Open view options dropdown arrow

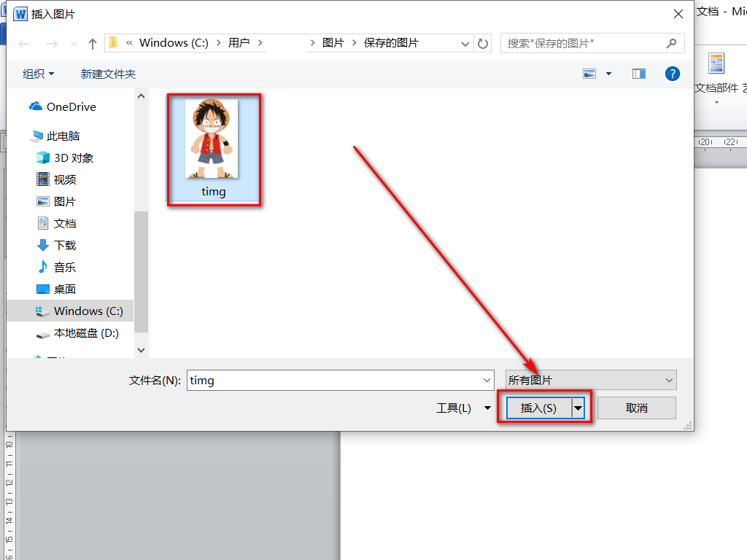point(608,74)
